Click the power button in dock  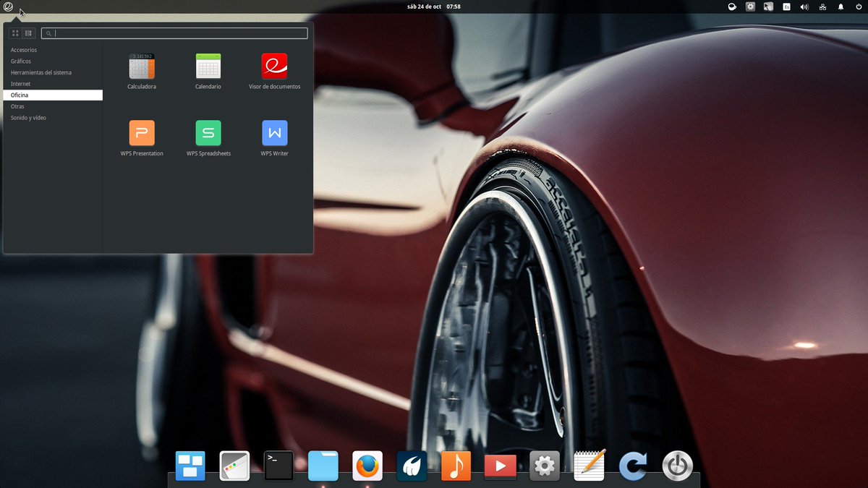[x=677, y=466]
